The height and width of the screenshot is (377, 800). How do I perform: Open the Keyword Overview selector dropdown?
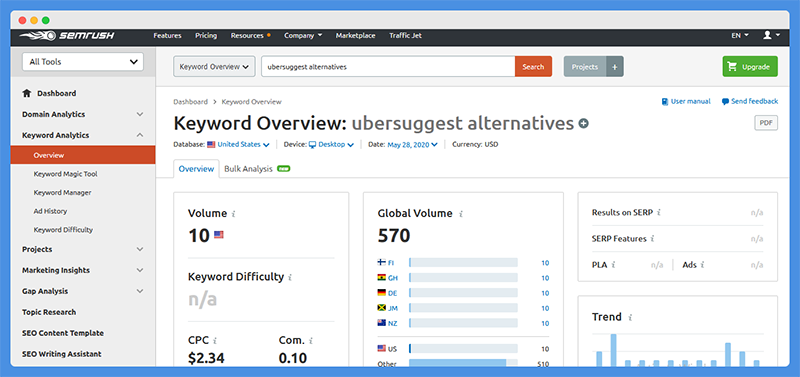pyautogui.click(x=214, y=67)
